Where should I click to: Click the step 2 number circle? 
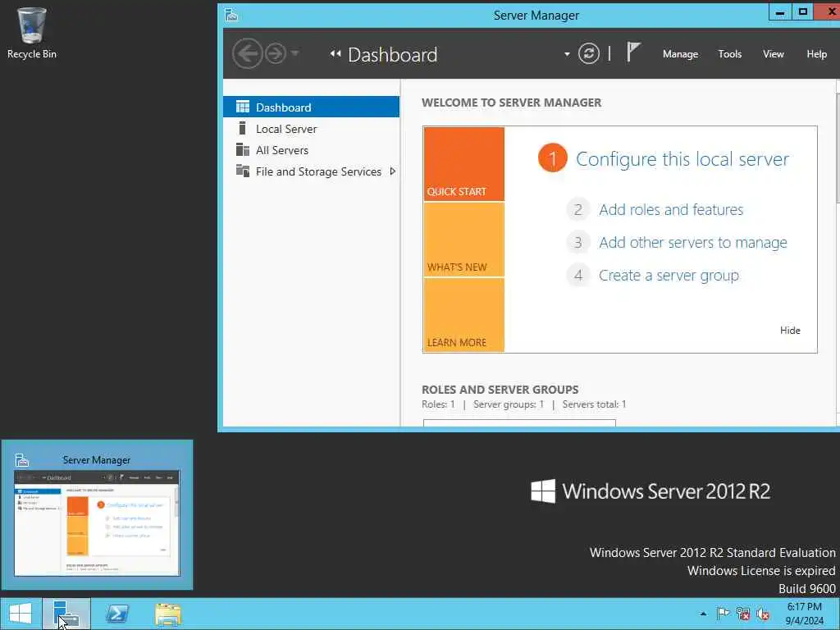578,209
